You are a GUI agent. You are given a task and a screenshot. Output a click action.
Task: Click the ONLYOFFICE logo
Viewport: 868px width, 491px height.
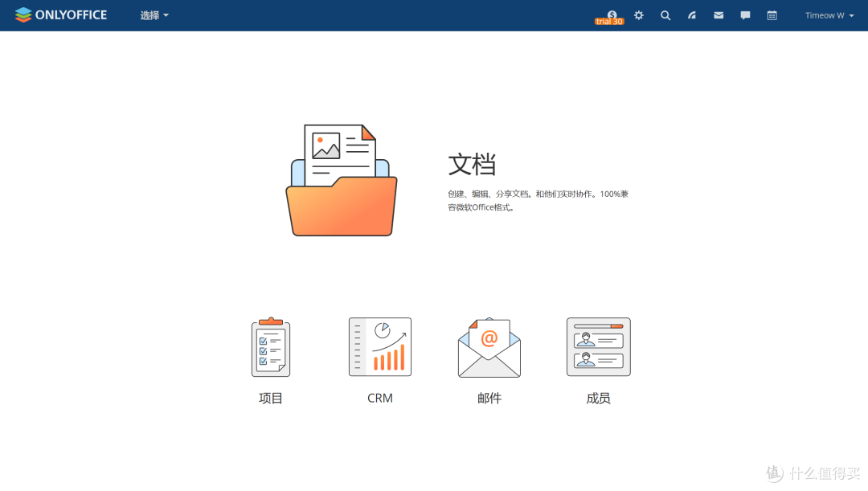[x=61, y=15]
